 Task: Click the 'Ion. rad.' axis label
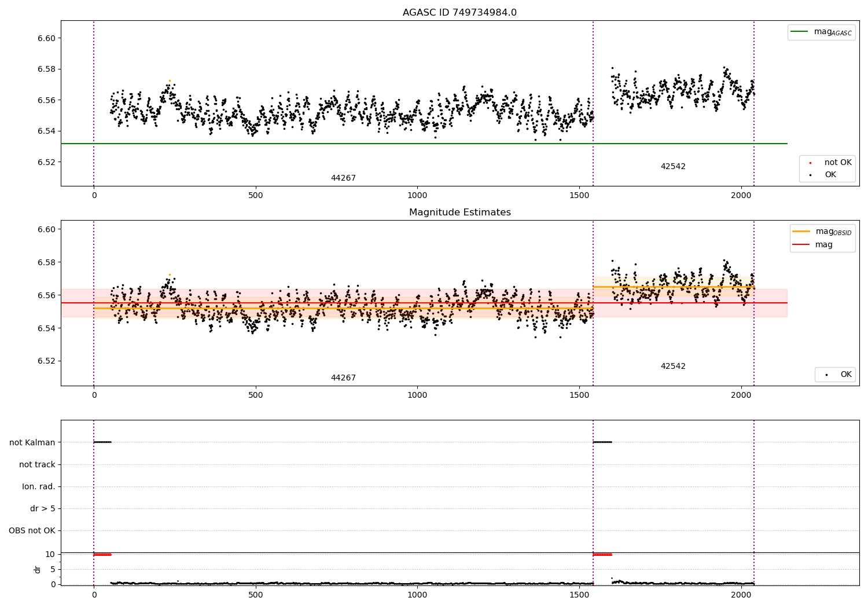[x=39, y=486]
